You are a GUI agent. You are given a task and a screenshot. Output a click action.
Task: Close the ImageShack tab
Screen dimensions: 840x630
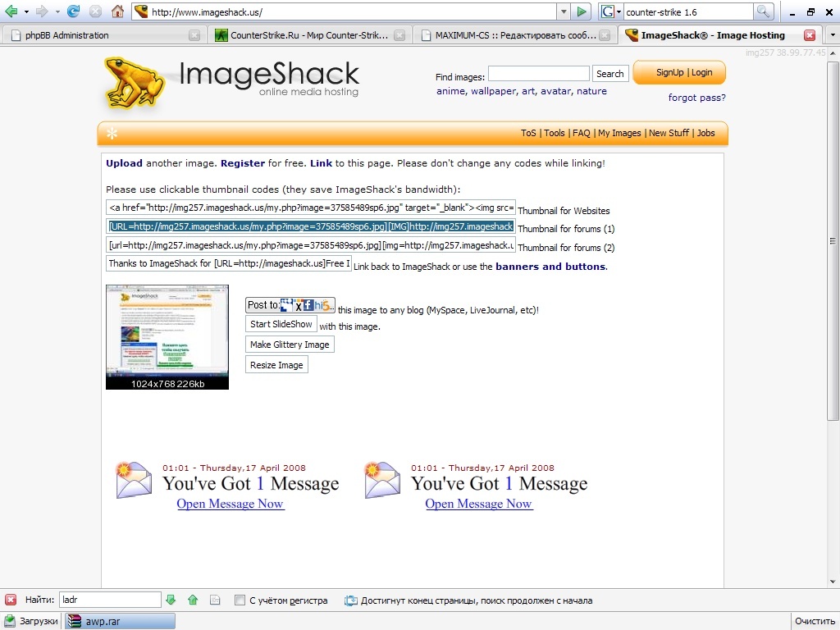coord(810,35)
